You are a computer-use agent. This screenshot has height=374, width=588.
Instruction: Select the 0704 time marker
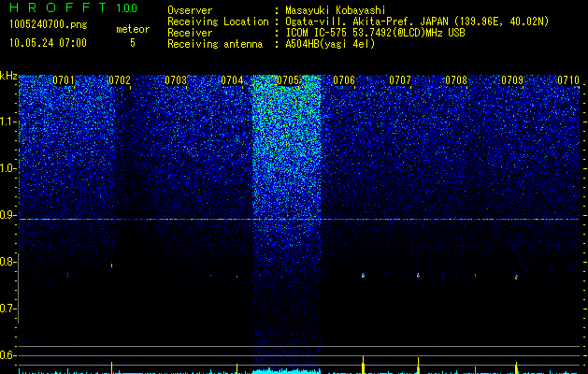point(232,80)
